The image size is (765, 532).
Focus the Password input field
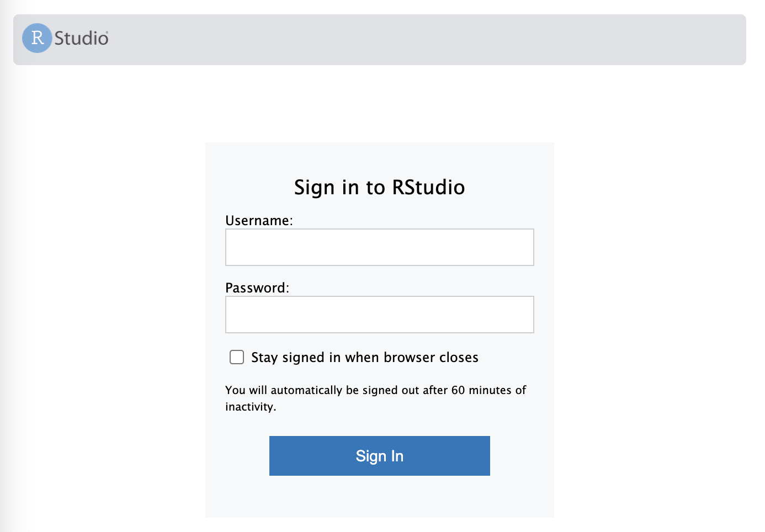[x=379, y=315]
